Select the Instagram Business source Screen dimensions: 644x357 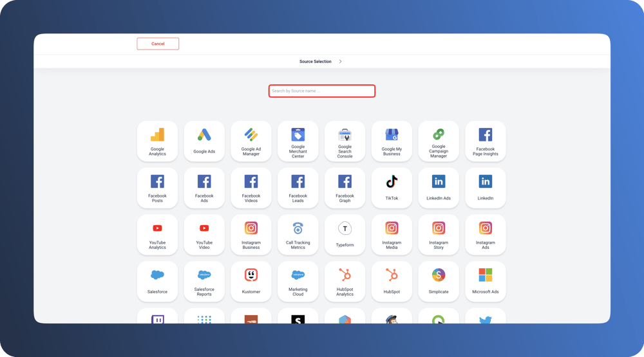point(251,235)
